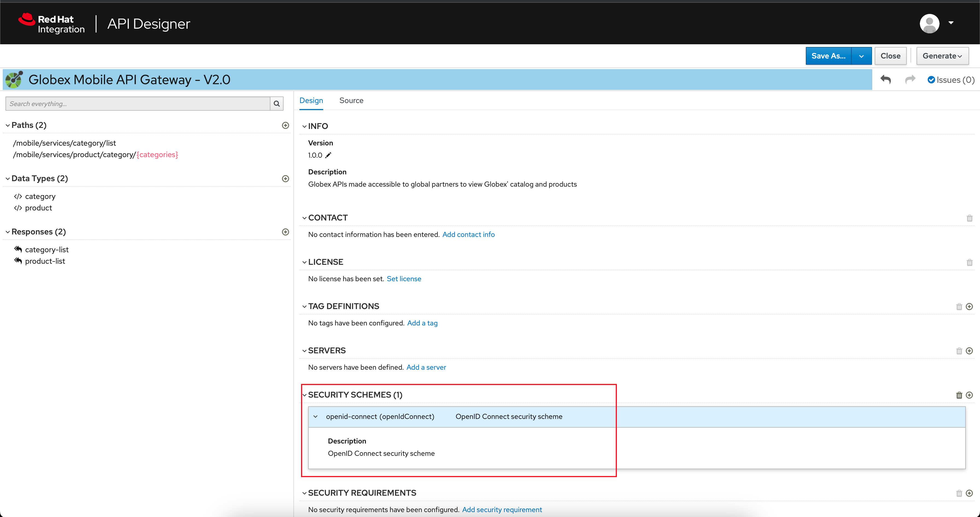This screenshot has width=980, height=517.
Task: Delete contact info with trash icon
Action: pyautogui.click(x=969, y=218)
